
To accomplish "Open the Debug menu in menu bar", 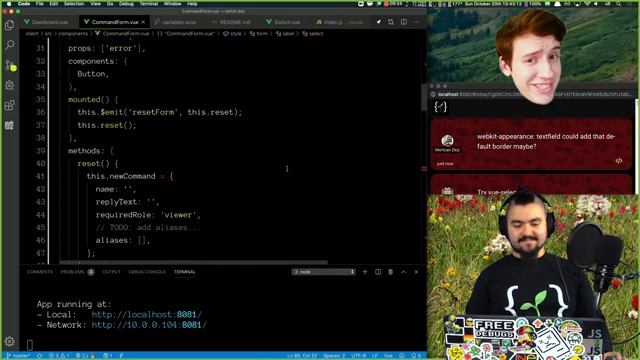I will click(x=126, y=4).
